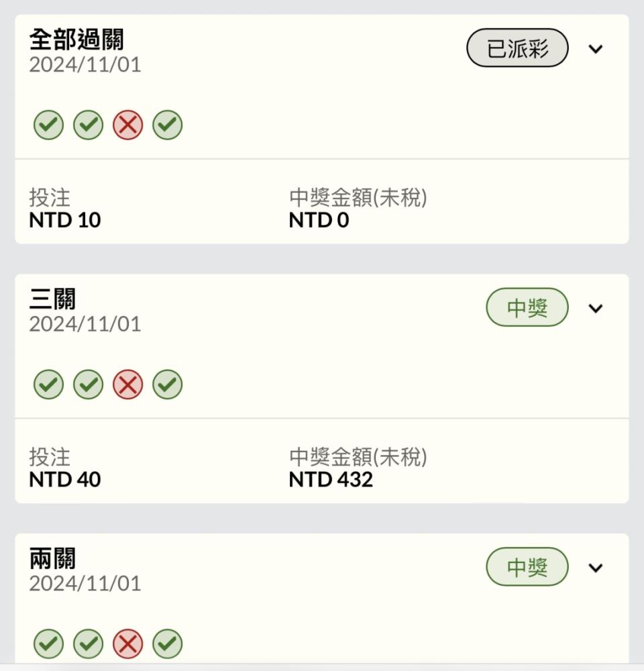The width and height of the screenshot is (644, 671).
Task: Click first green check icon in 全部過關 card
Action: [x=48, y=125]
